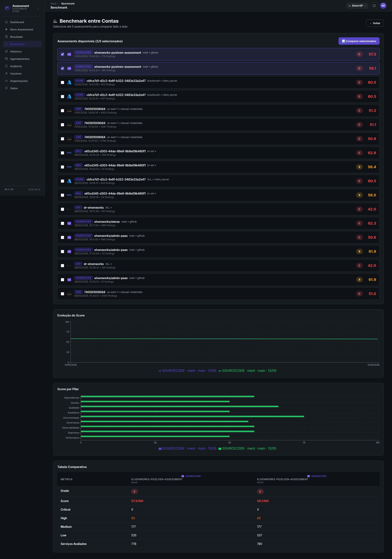The height and width of the screenshot is (559, 392).
Task: Check the AWS assessment with 5947 findings
Action: (62, 125)
